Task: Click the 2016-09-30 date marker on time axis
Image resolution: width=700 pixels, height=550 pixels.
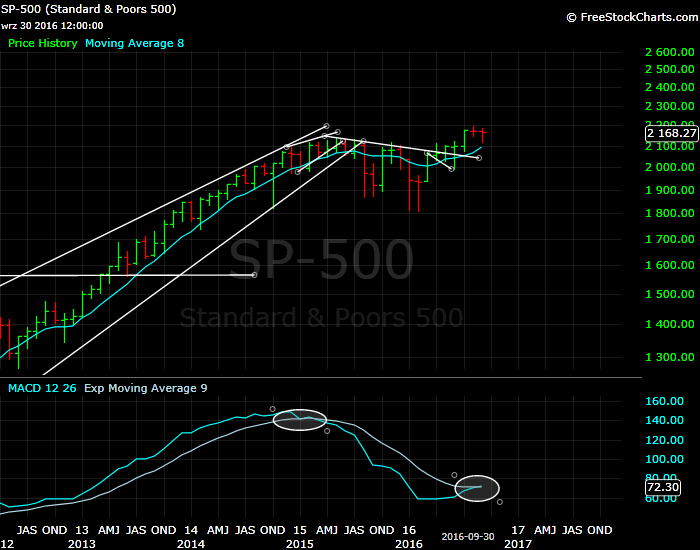Action: [468, 537]
